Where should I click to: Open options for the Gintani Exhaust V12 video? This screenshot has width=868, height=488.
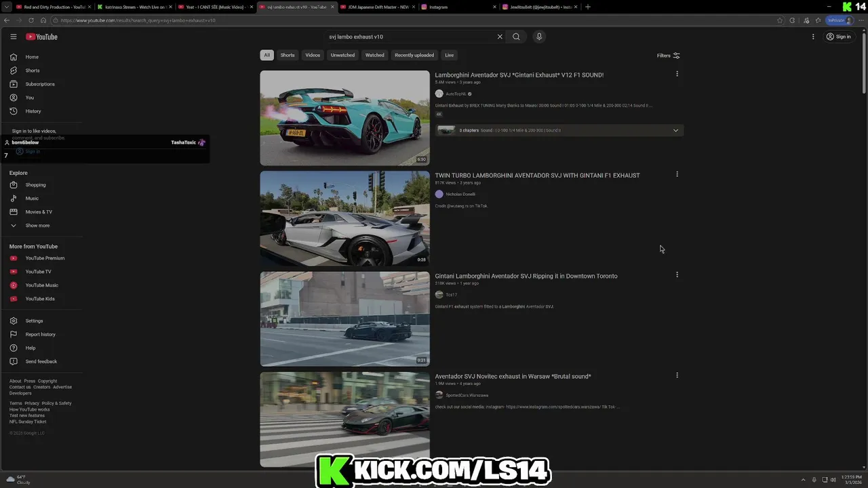coord(677,74)
